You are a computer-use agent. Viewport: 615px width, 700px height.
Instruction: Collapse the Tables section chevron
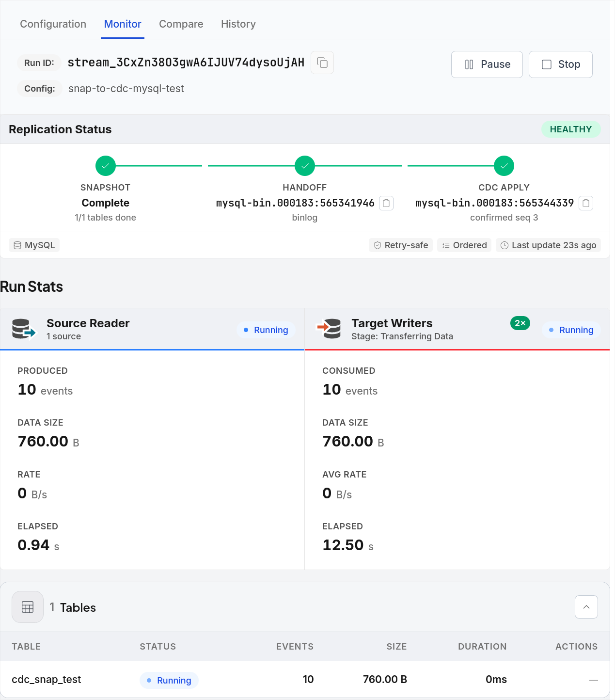pos(586,607)
